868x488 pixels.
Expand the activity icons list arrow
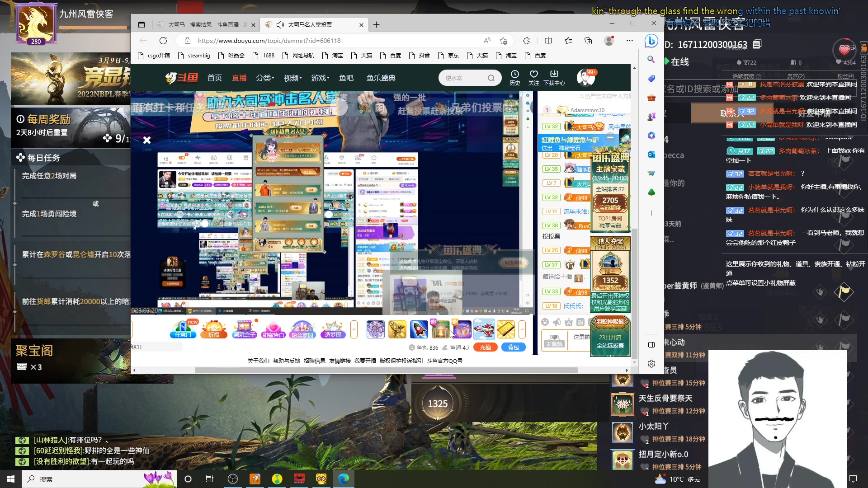354,329
